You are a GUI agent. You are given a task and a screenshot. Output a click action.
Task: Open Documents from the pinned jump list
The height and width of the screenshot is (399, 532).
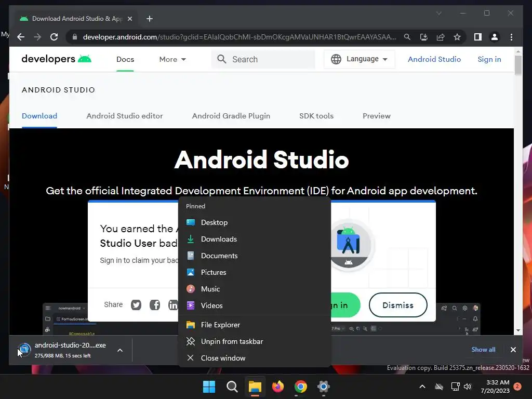pos(255,256)
